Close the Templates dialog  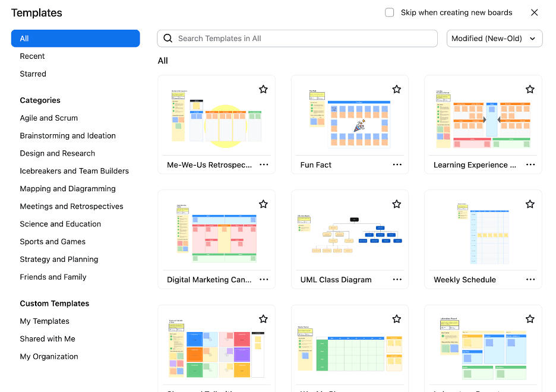pos(534,12)
